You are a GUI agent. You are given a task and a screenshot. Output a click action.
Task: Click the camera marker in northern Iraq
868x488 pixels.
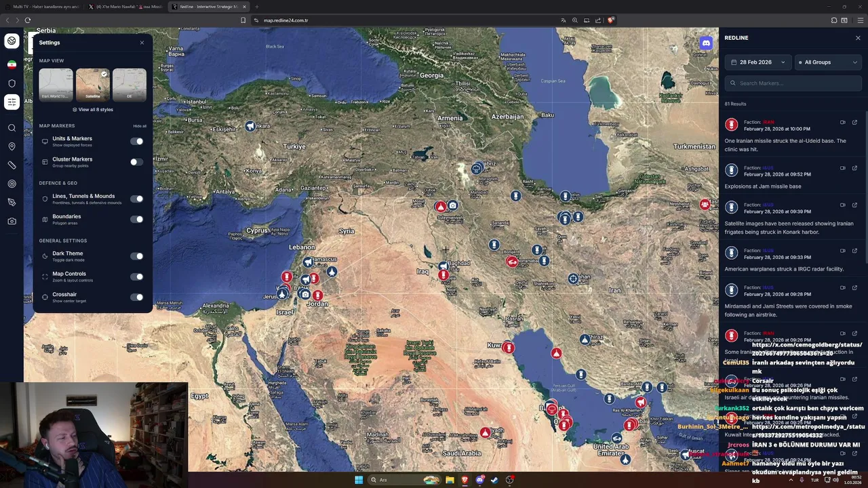[x=453, y=205]
